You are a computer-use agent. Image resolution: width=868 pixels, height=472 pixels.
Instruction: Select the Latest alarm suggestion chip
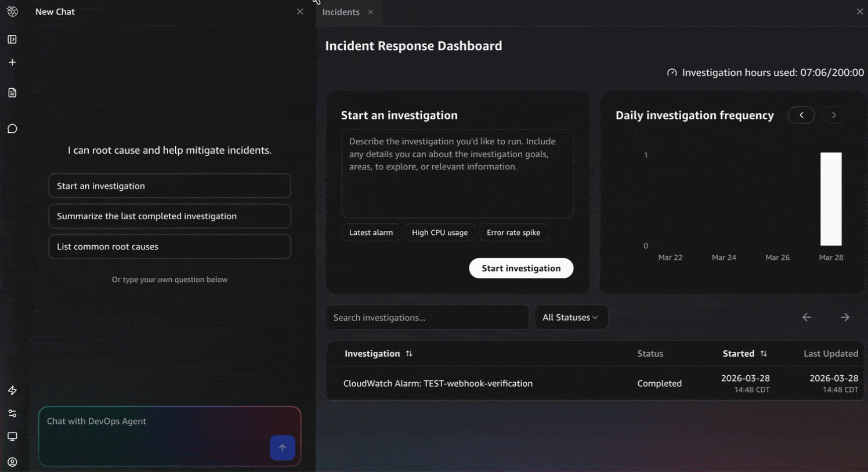370,232
